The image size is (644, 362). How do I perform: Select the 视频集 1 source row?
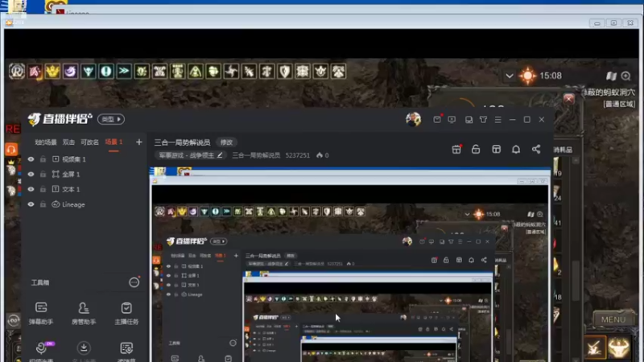click(85, 159)
